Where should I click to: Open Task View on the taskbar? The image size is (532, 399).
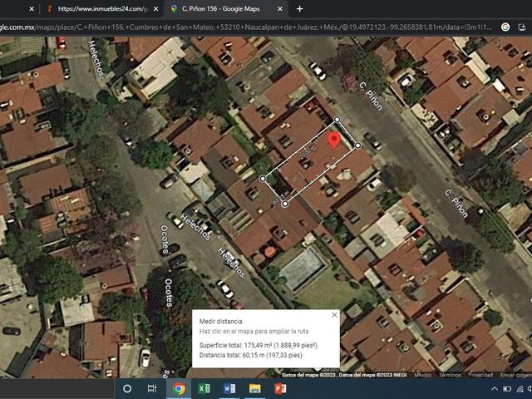click(x=152, y=388)
